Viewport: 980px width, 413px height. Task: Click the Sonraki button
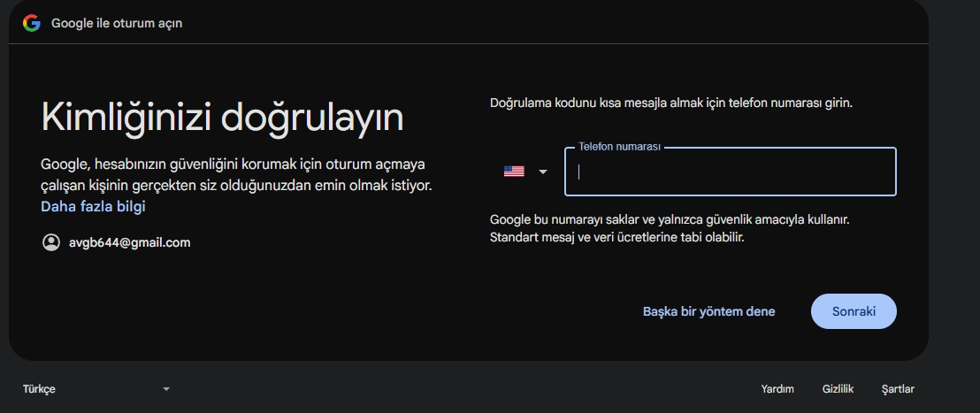click(x=854, y=311)
